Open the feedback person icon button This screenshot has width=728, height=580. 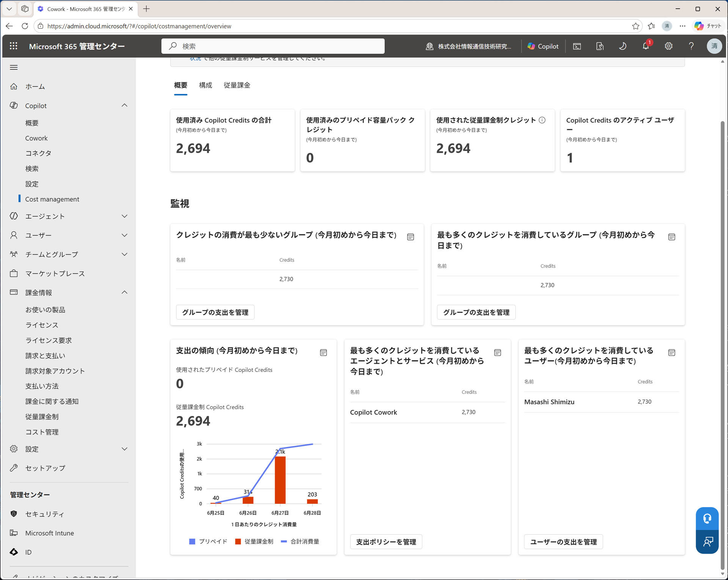tap(707, 542)
